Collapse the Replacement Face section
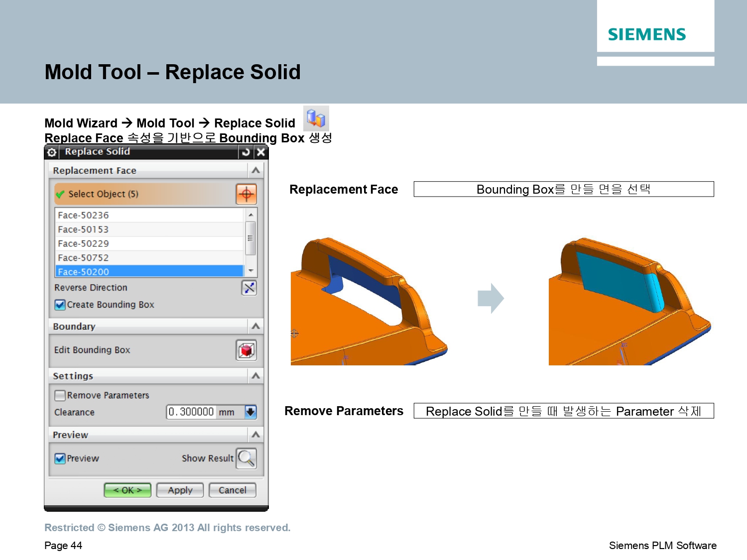This screenshot has width=747, height=560. [x=256, y=170]
